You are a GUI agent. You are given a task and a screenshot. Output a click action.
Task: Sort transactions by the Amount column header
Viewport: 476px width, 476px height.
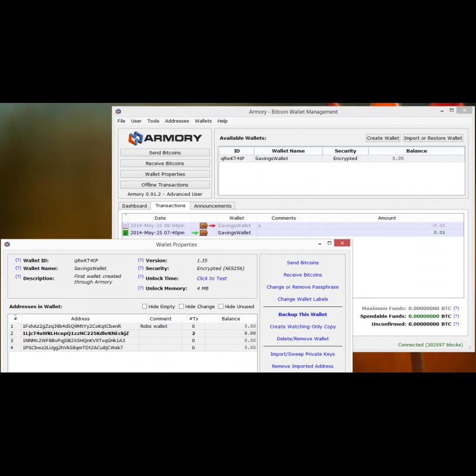click(387, 218)
